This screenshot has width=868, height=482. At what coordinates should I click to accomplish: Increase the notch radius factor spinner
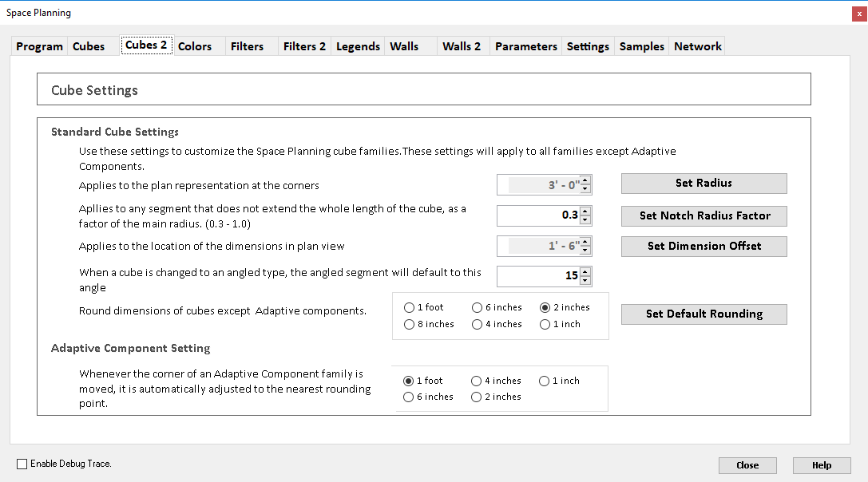pyautogui.click(x=585, y=211)
